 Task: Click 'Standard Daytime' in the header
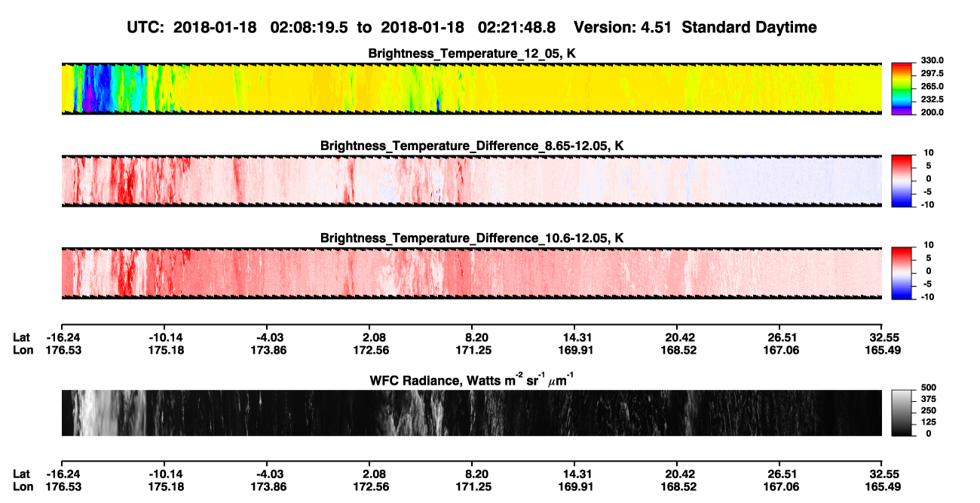click(751, 27)
